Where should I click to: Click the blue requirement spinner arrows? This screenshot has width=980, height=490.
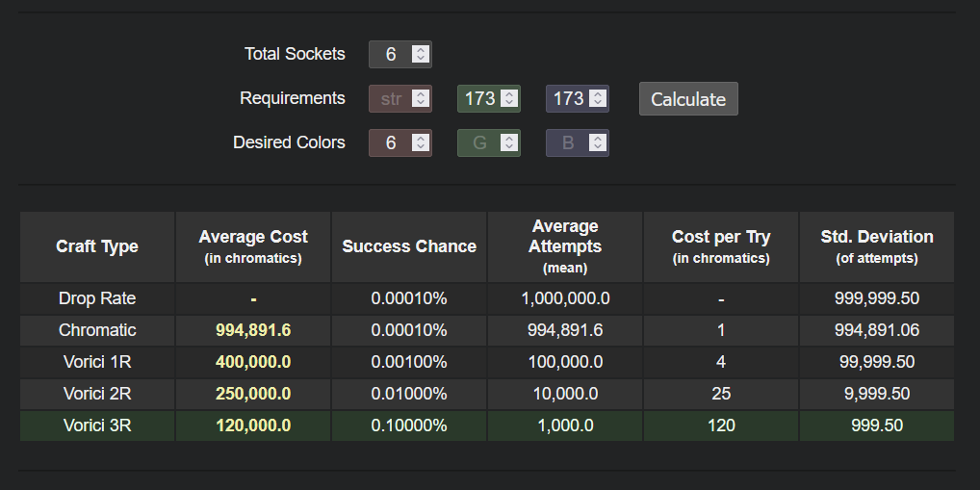[598, 99]
